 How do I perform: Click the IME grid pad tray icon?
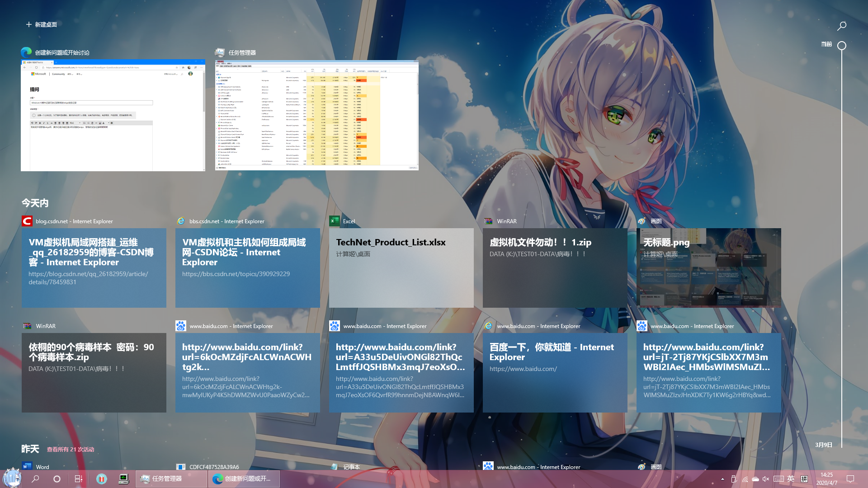804,479
